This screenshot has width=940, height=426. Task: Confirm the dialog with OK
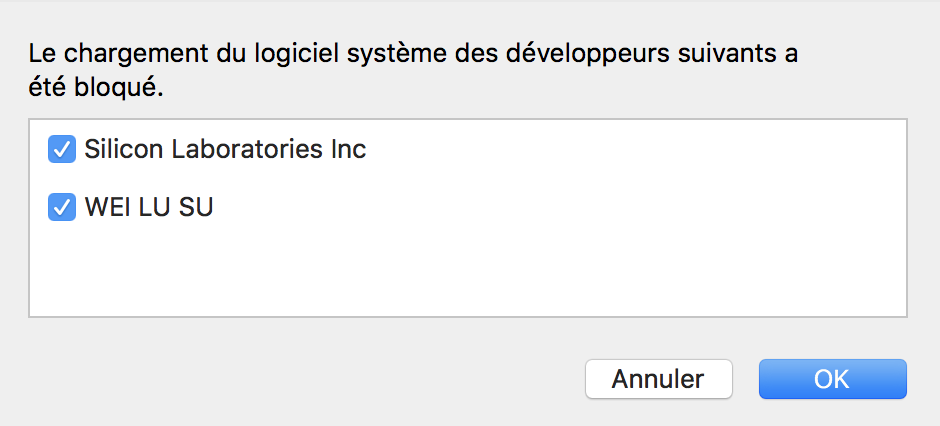coord(832,379)
